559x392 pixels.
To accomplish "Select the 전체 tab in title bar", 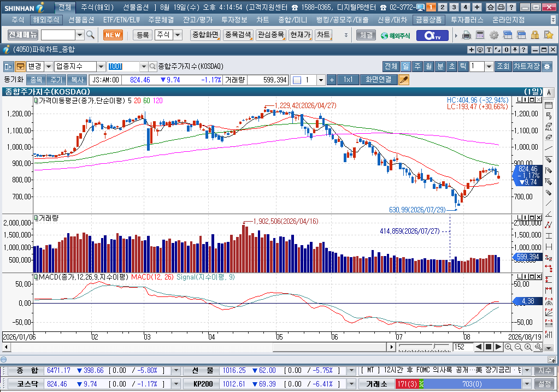I will (x=64, y=7).
